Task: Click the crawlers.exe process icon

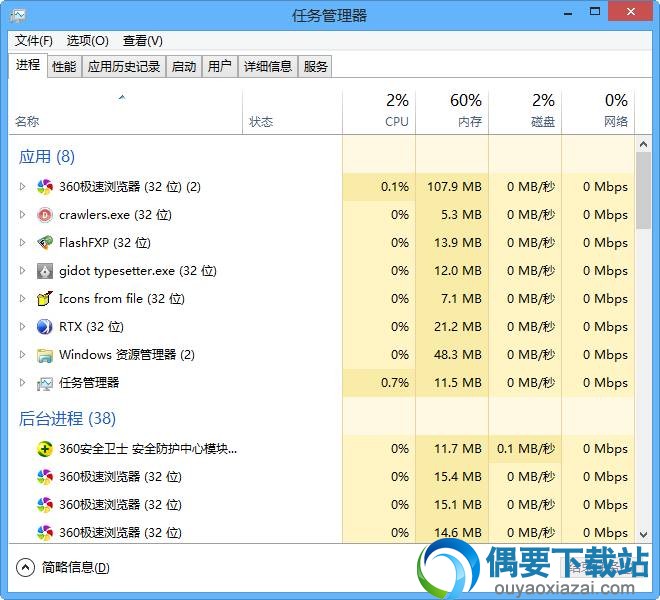Action: [x=45, y=215]
